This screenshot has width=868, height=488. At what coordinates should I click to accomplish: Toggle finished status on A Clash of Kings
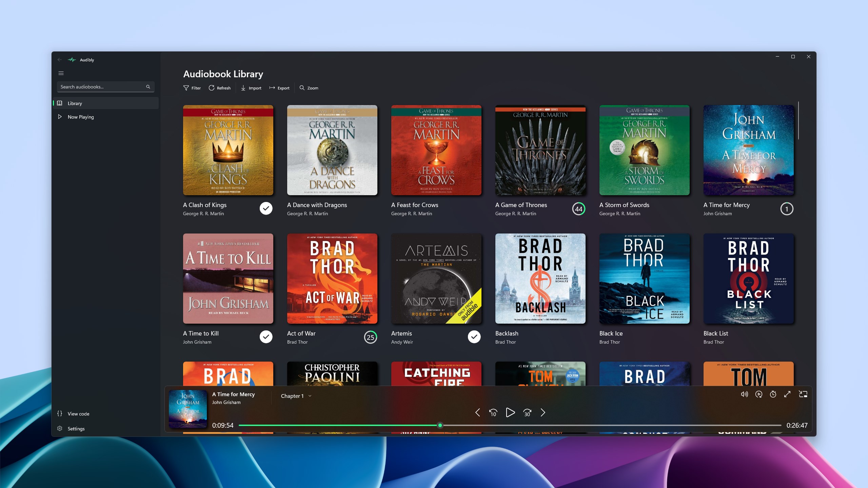coord(266,208)
